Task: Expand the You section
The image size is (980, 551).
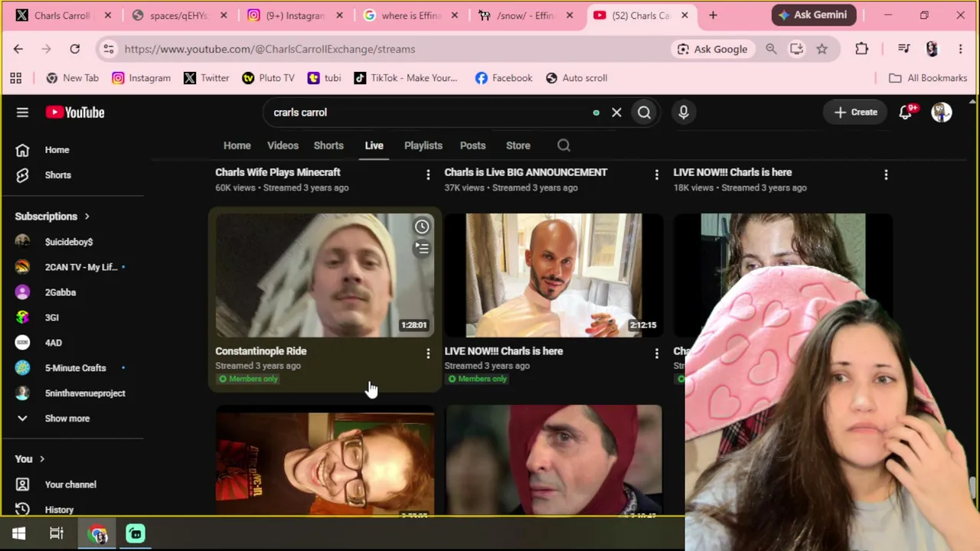Action: (30, 459)
